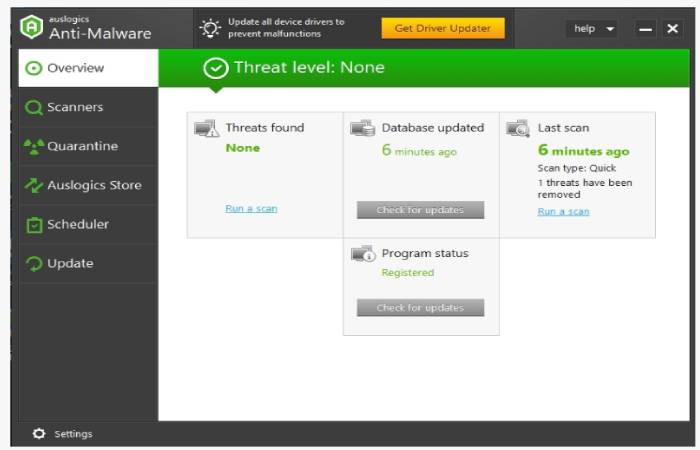Open the Scheduler section
The height and width of the screenshot is (450, 700).
[88, 225]
